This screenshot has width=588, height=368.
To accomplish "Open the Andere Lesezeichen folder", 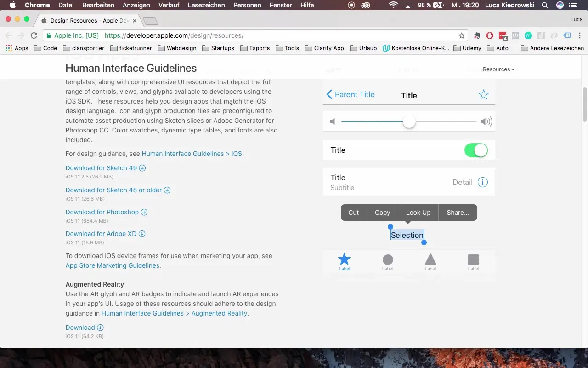I will point(552,48).
